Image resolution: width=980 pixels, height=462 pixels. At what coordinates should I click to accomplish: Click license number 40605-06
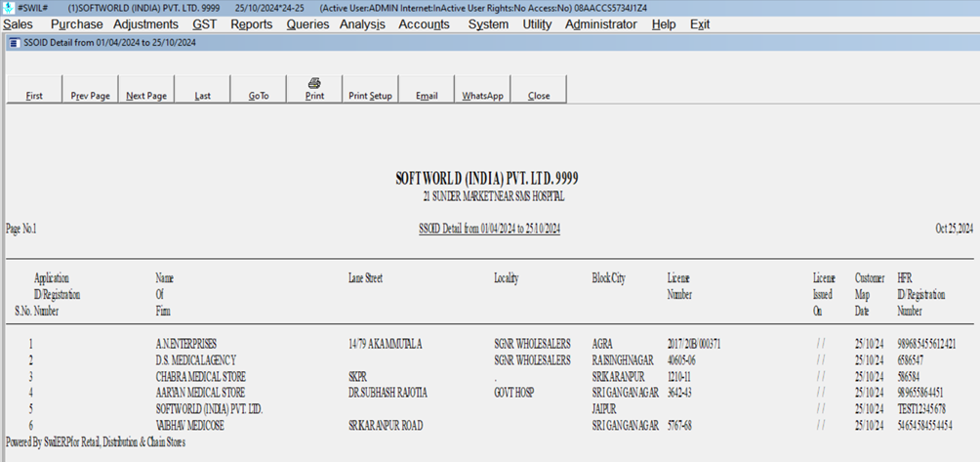pos(681,360)
